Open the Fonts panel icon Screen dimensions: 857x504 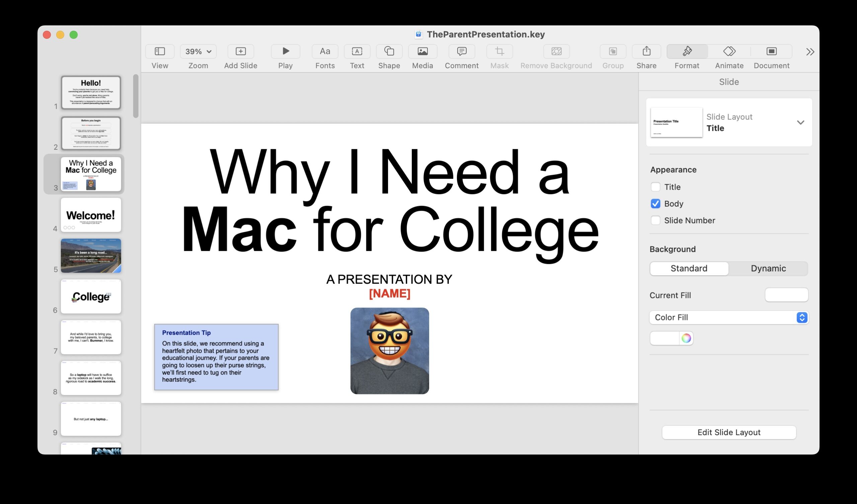pyautogui.click(x=325, y=51)
